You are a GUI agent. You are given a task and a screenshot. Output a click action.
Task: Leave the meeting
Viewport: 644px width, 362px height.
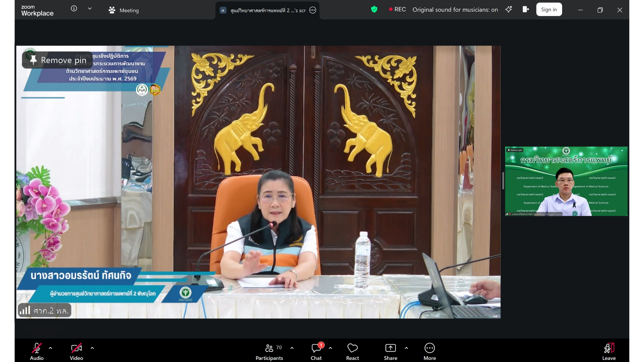(609, 349)
